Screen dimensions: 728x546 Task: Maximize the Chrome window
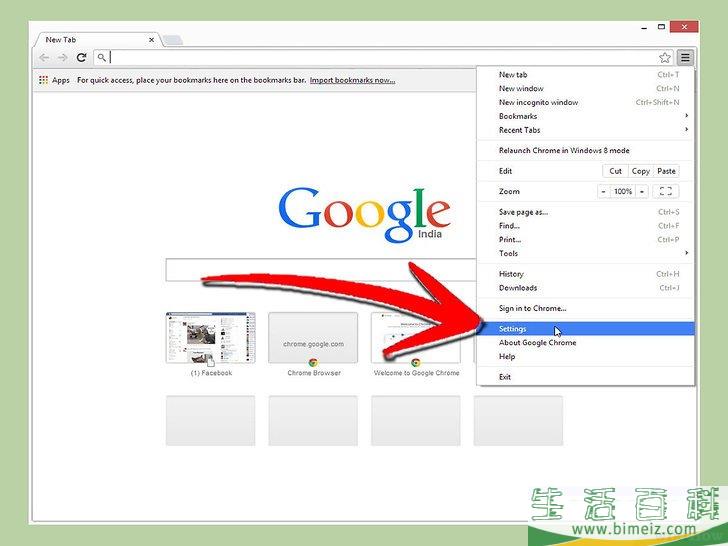coord(662,27)
